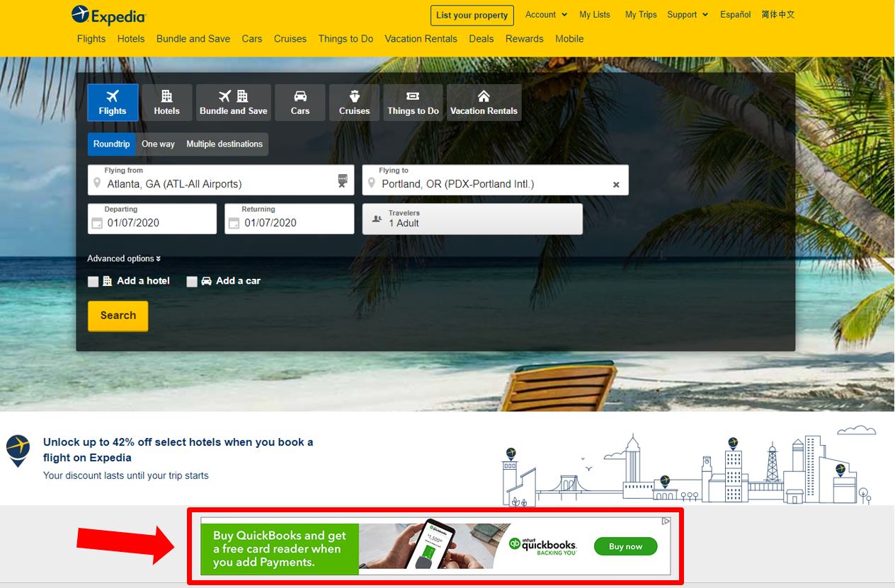Open Hotels in the top navigation
The image size is (895, 588).
131,39
